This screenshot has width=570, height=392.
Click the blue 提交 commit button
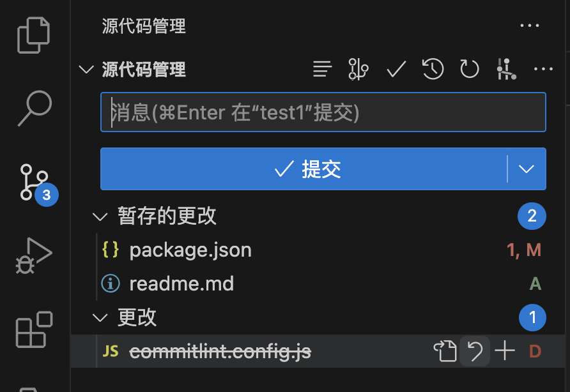(x=303, y=169)
